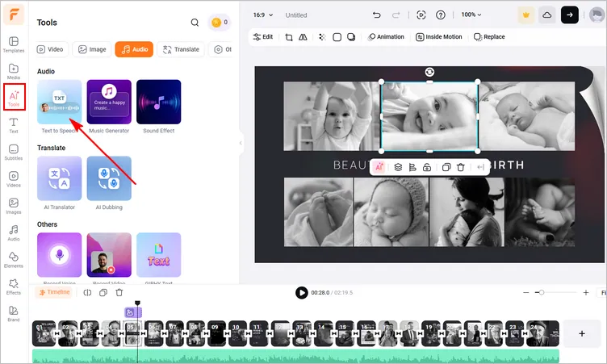Click the shadow icon in image toolbar
The image size is (607, 364).
click(351, 37)
